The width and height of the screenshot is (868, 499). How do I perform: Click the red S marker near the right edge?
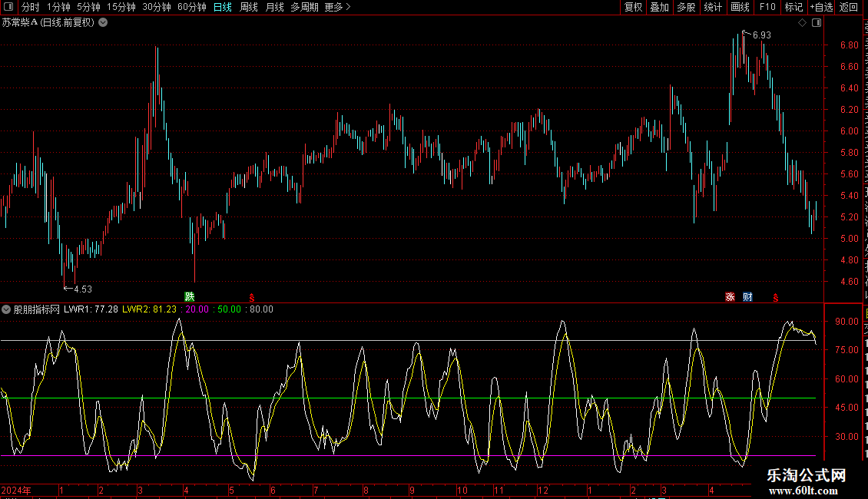click(776, 298)
